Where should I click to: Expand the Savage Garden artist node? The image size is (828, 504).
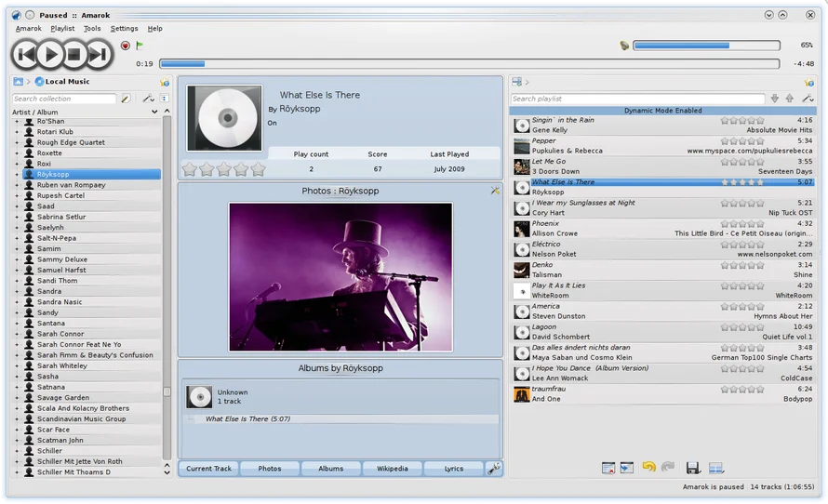[17, 397]
